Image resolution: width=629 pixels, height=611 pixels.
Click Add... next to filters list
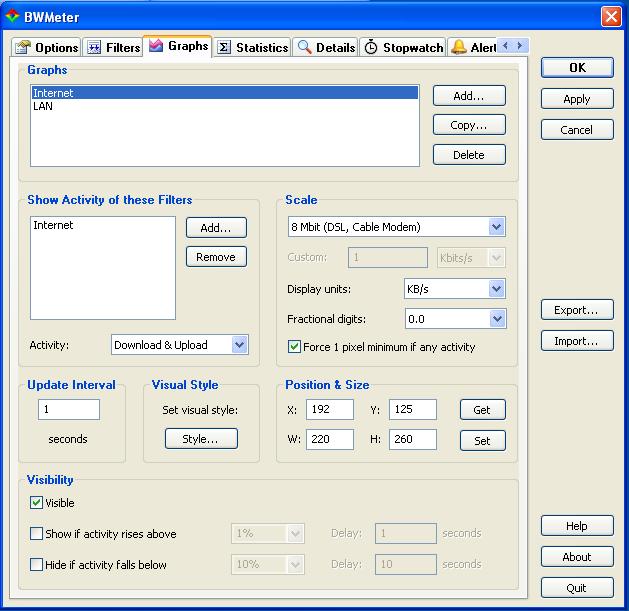click(216, 227)
